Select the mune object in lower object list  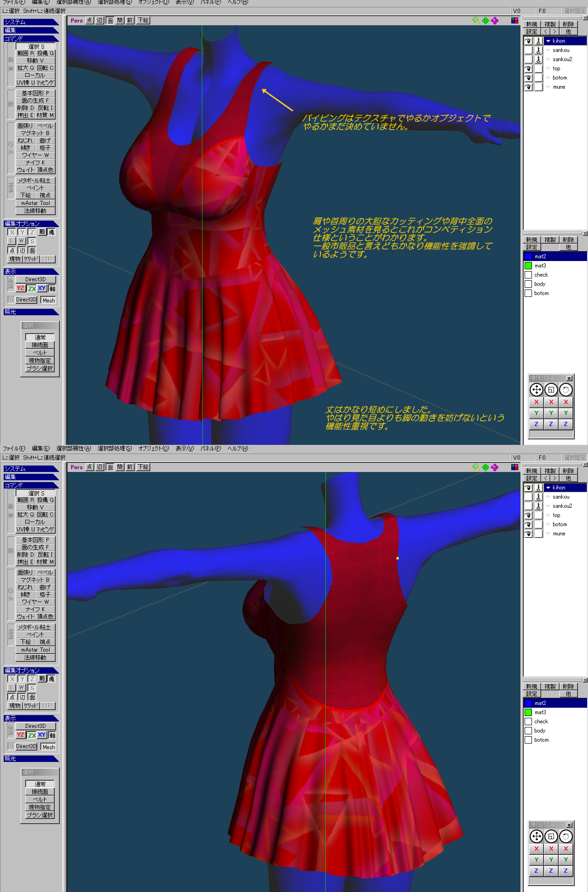click(559, 534)
